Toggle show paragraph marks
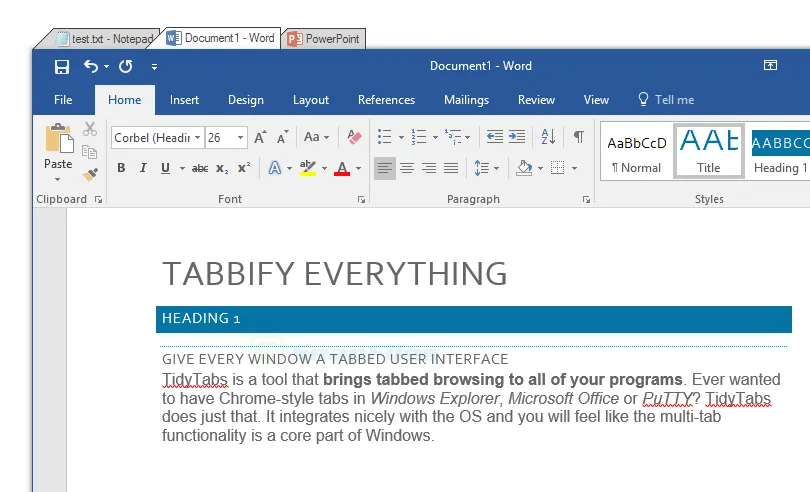Screen dimensions: 810x492 (579, 137)
